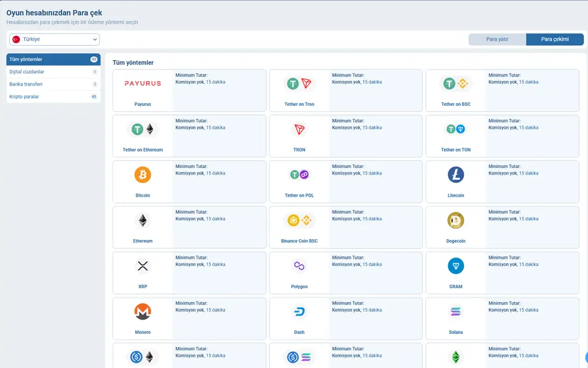
Task: Select the Solana icon
Action: coord(455,311)
